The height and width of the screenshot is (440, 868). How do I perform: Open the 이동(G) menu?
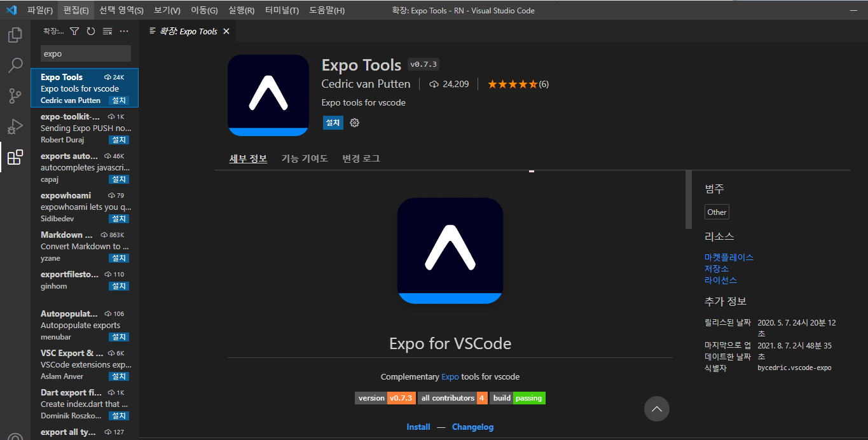coord(204,10)
